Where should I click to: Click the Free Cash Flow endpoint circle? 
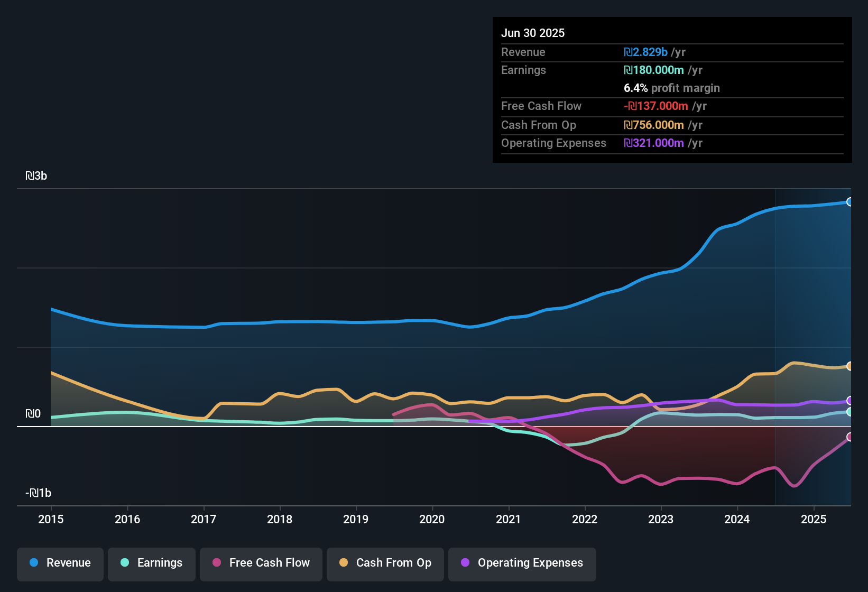[850, 437]
